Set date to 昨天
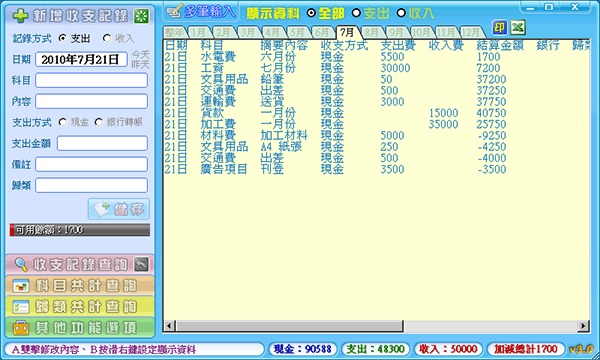The image size is (600, 360). [x=140, y=64]
